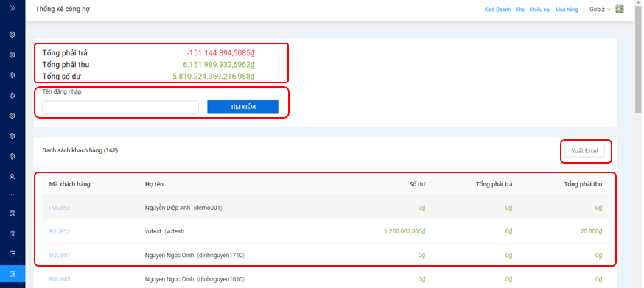This screenshot has height=288, width=644.
Task: Select Nguyen Ngoc Dinh (dinhnguyen1010) name
Action: [195, 279]
